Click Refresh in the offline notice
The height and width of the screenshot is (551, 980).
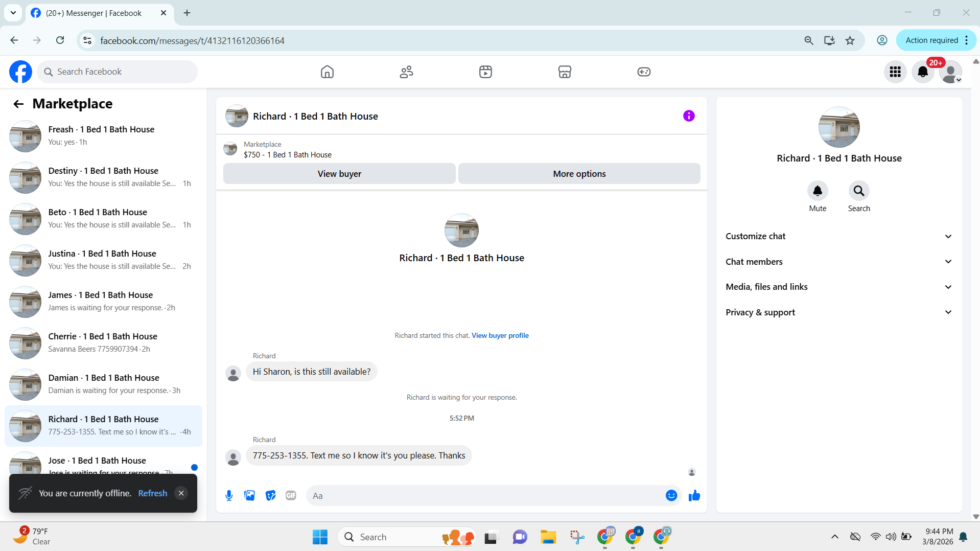pos(152,493)
